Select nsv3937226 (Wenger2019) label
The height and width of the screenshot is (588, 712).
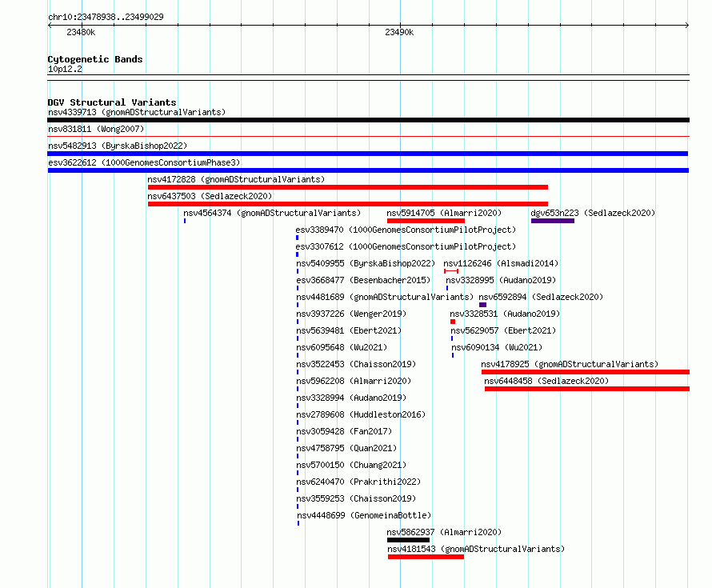coord(351,314)
